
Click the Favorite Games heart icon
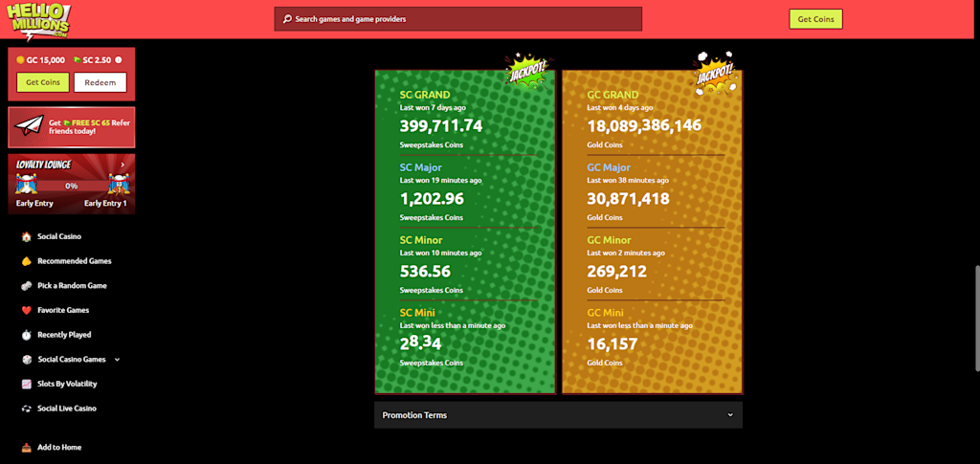tap(26, 310)
